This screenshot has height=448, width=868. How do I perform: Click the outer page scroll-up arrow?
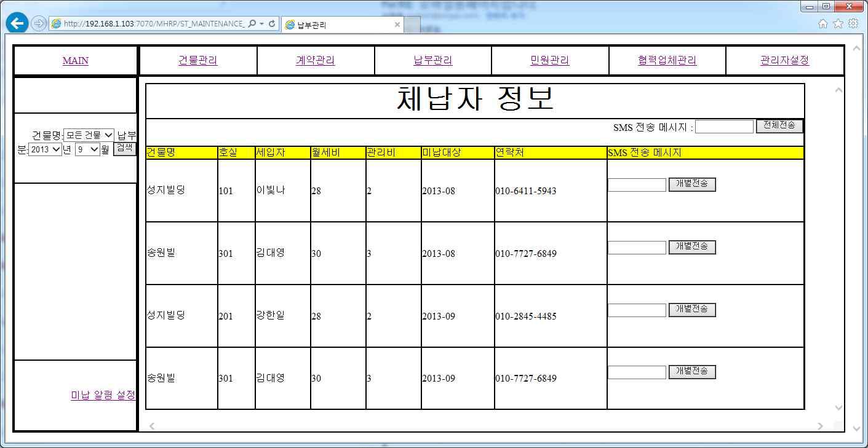(856, 49)
